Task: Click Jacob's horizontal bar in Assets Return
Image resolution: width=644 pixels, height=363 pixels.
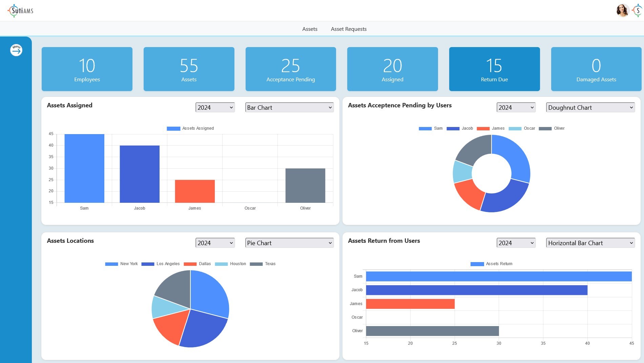Action: 477,290
